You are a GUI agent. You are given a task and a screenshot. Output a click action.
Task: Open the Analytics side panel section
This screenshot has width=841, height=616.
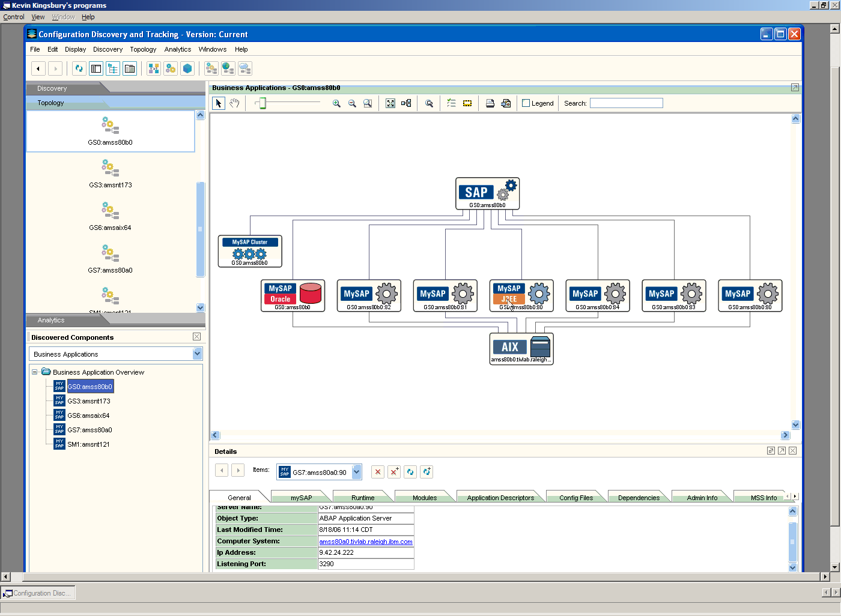click(x=51, y=320)
